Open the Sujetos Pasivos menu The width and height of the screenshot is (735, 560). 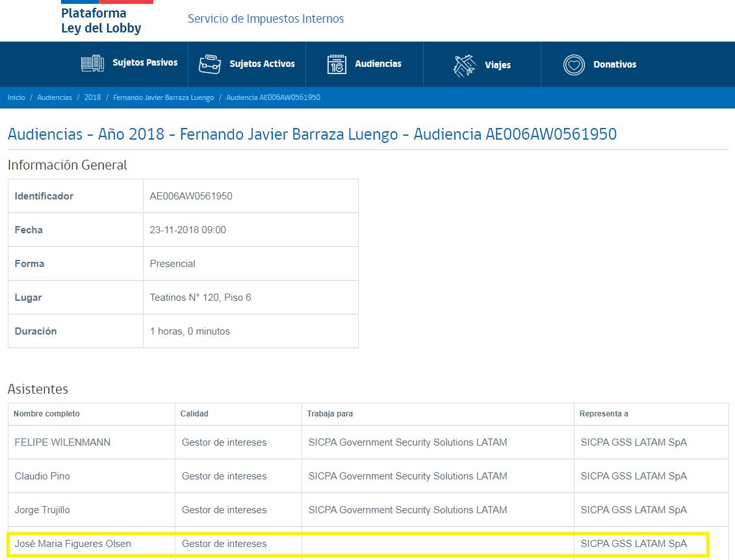[x=144, y=63]
